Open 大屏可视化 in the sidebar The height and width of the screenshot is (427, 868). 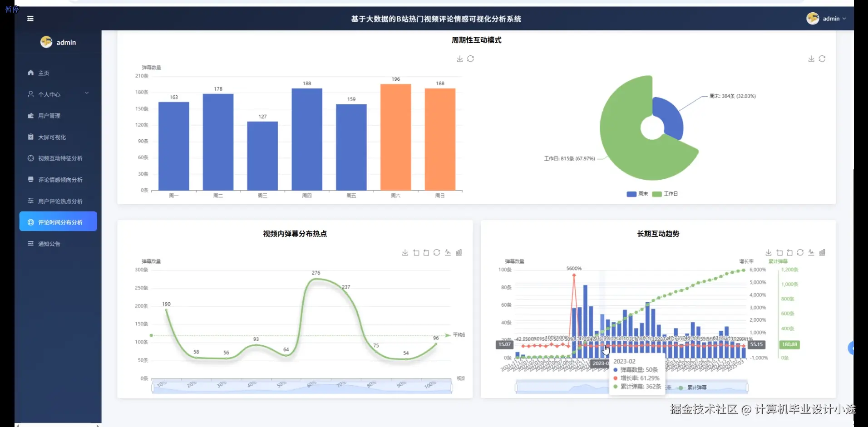point(58,137)
